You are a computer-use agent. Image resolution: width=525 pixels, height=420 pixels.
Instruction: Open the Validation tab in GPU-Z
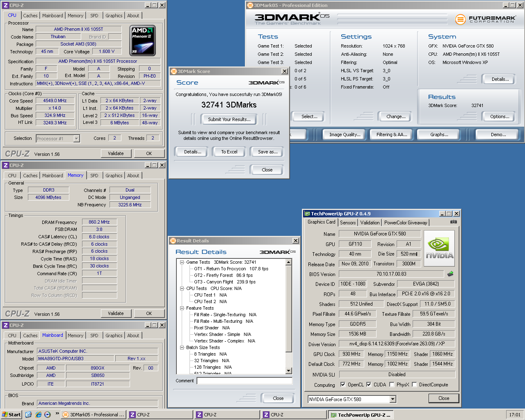tap(370, 223)
